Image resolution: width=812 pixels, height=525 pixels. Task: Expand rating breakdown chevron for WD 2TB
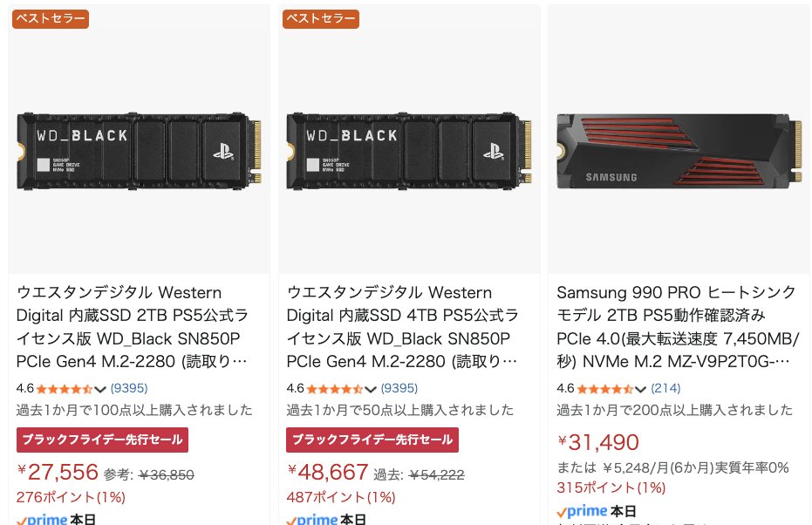[100, 389]
